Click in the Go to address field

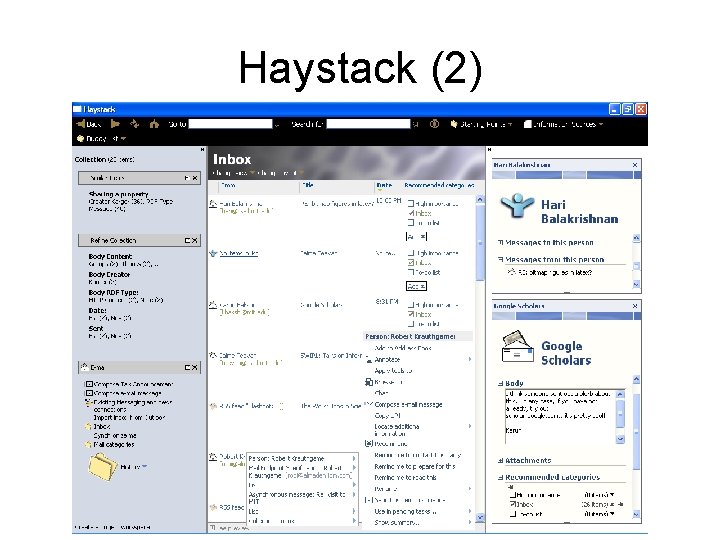point(231,124)
